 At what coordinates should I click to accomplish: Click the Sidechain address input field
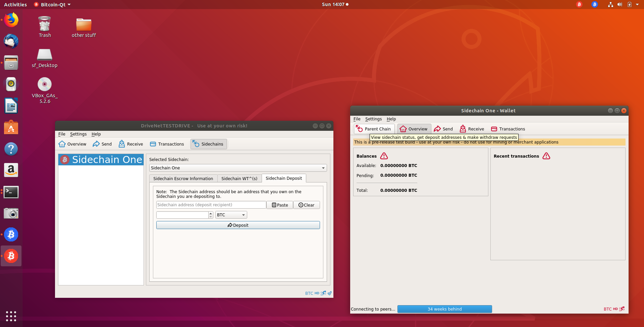211,205
